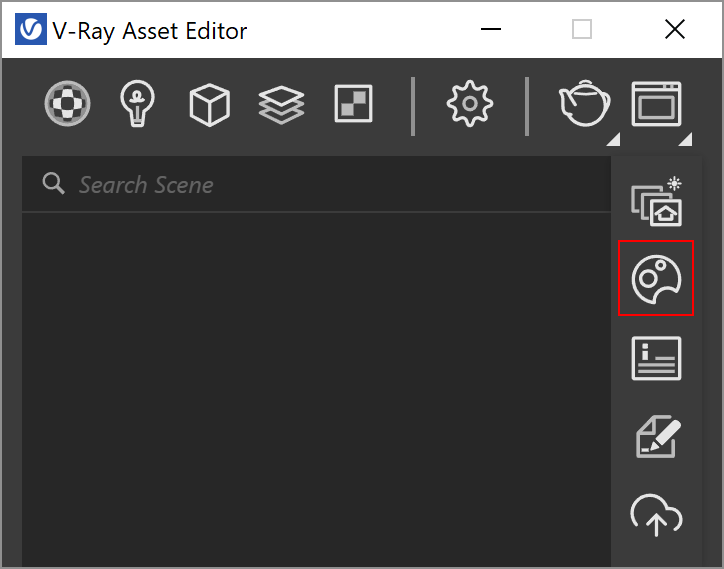724x569 pixels.
Task: Expand the frame buffer options arrow
Action: click(x=686, y=139)
